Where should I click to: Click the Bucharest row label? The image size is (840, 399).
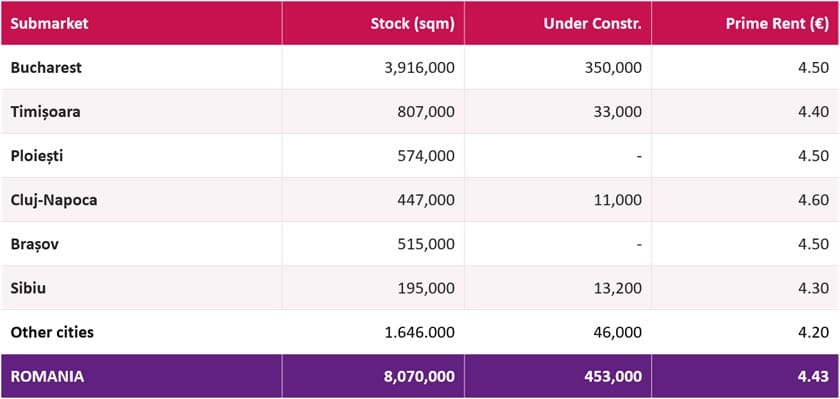tap(46, 67)
